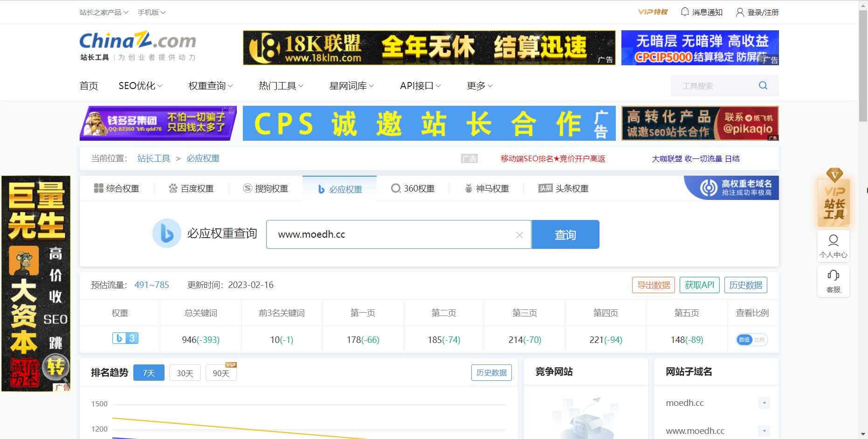Click the 查询 button

click(x=565, y=234)
